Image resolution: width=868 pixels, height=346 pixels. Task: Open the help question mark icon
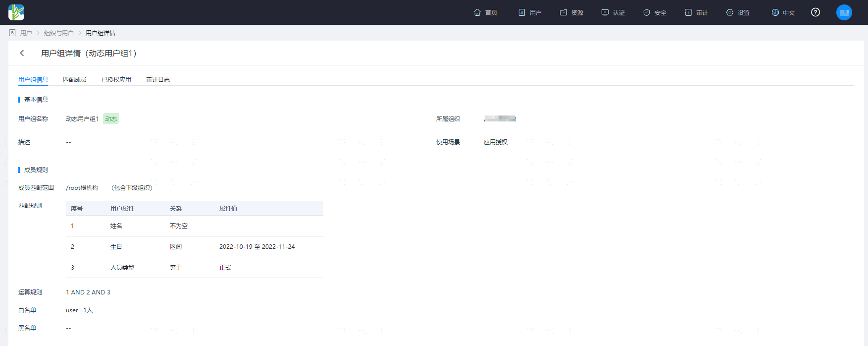(x=816, y=12)
